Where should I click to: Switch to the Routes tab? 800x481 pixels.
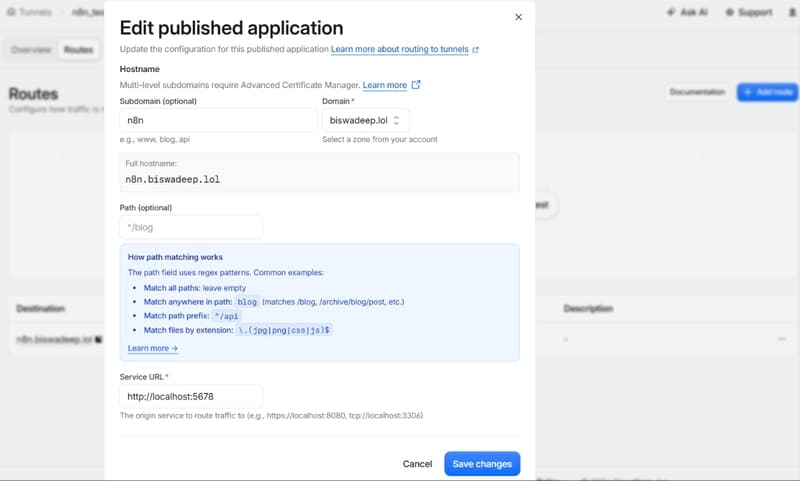coord(79,49)
